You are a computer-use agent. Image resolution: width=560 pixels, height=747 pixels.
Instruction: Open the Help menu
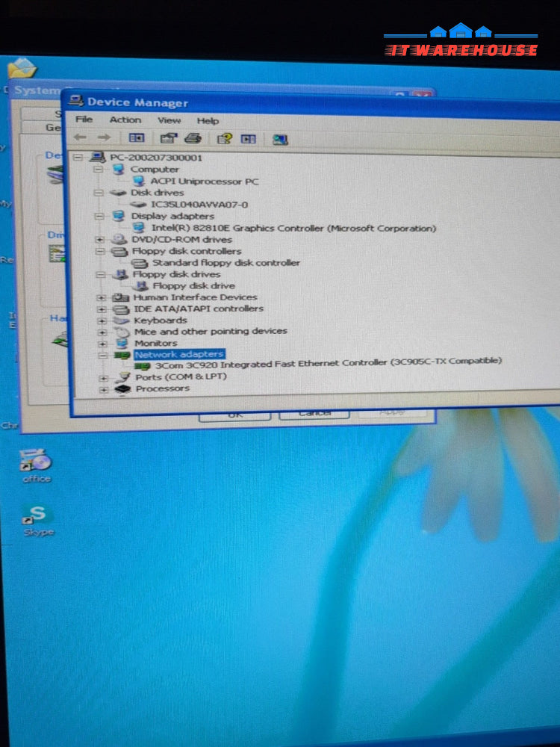pyautogui.click(x=208, y=121)
